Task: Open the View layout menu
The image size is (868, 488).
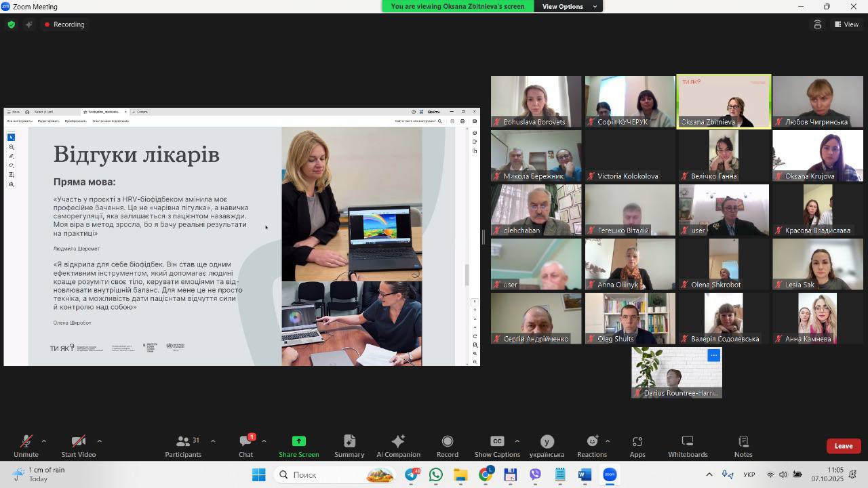Action: tap(846, 24)
